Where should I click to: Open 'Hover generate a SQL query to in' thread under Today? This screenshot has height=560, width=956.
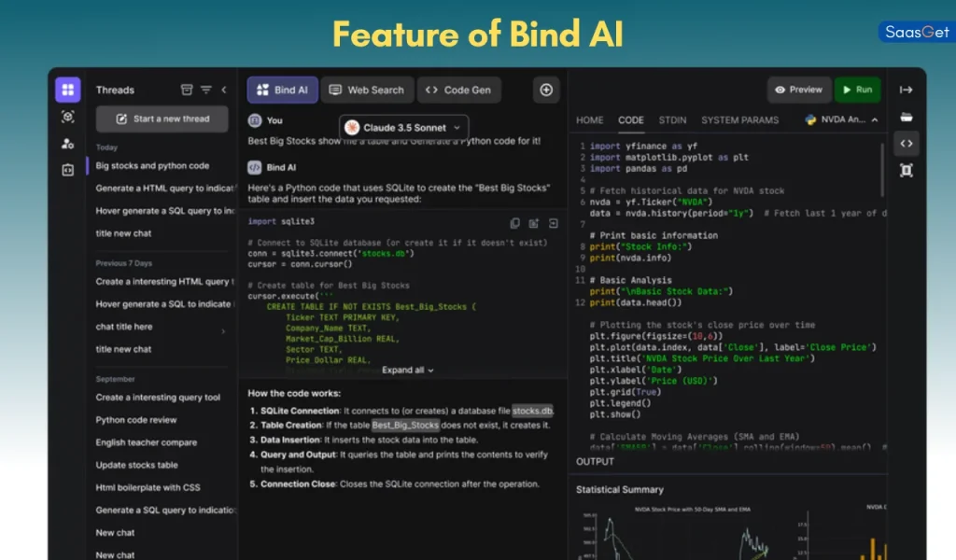164,211
